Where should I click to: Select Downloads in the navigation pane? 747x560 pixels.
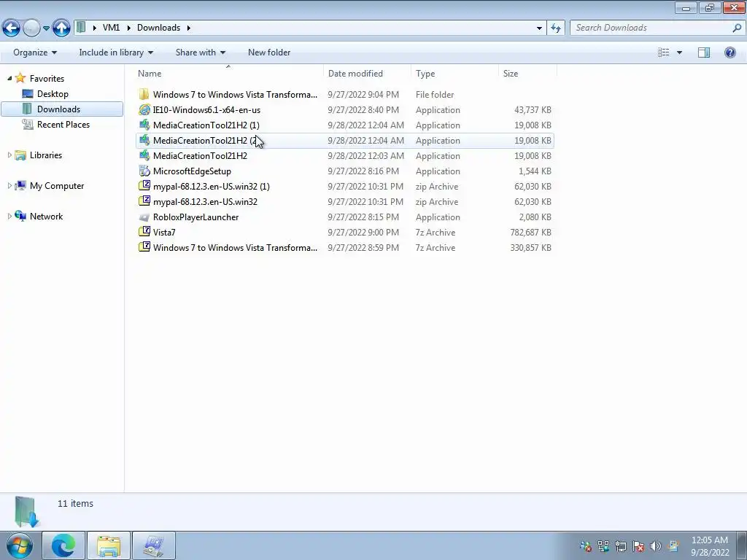(x=62, y=109)
